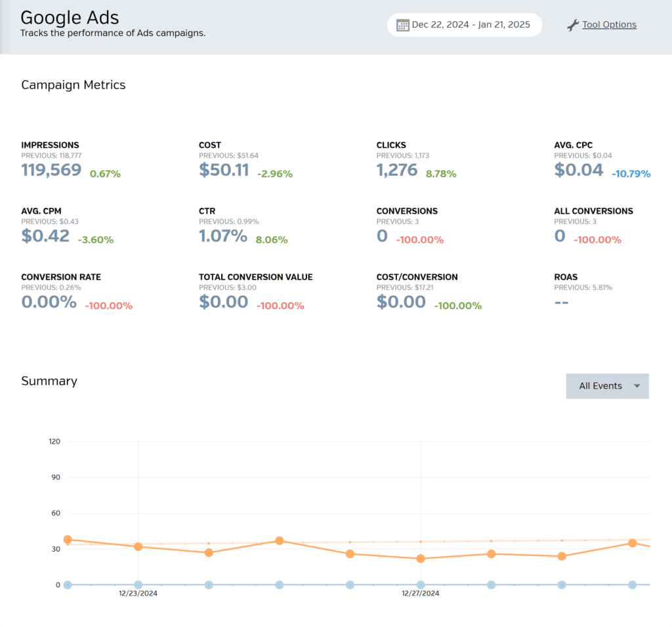This screenshot has height=627, width=672.
Task: Select the Impressions value 119,569
Action: [51, 171]
